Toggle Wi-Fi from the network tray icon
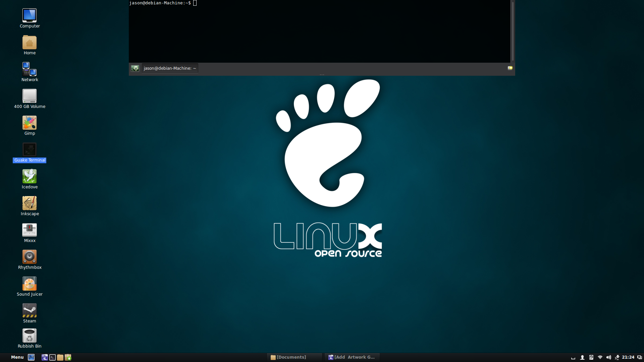 (x=600, y=358)
